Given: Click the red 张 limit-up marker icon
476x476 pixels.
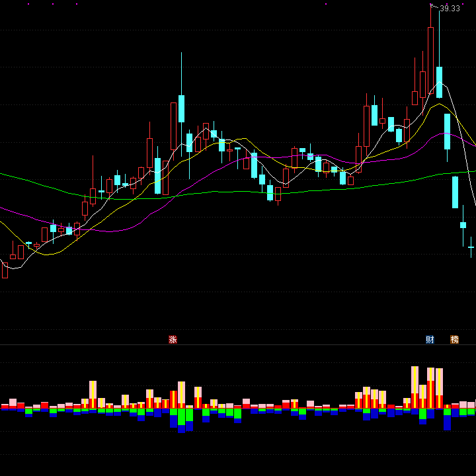Looking at the screenshot, I should click(173, 339).
